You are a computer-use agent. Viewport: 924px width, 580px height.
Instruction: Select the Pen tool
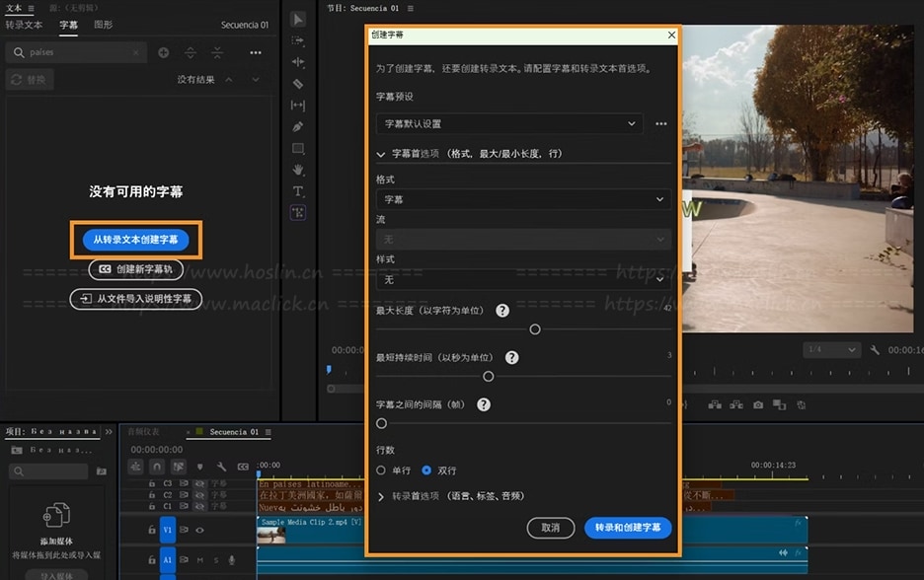tap(298, 127)
